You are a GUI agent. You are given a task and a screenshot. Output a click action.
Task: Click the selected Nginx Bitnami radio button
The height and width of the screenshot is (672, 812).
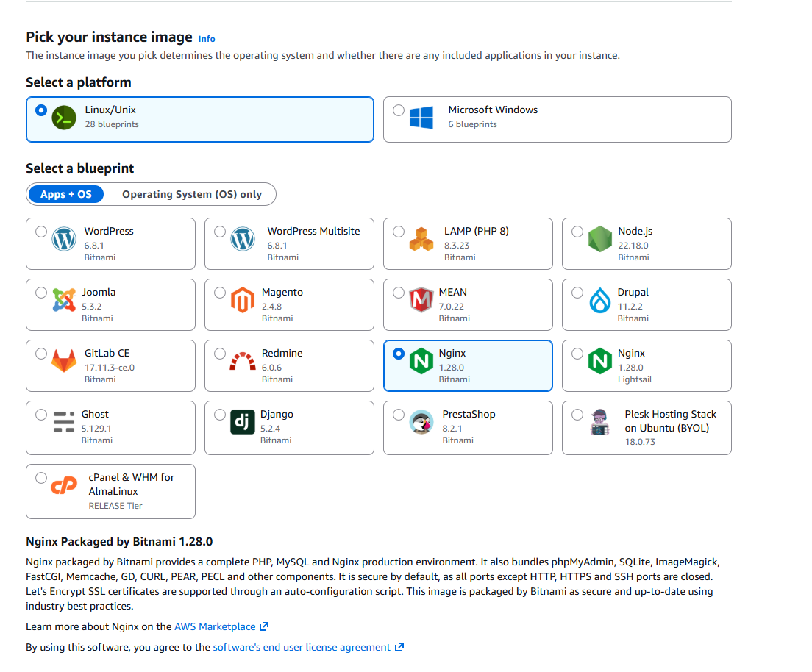pos(398,354)
